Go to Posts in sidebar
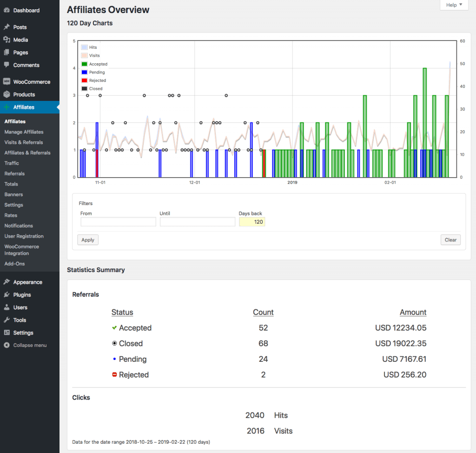476x453 pixels. pos(20,27)
